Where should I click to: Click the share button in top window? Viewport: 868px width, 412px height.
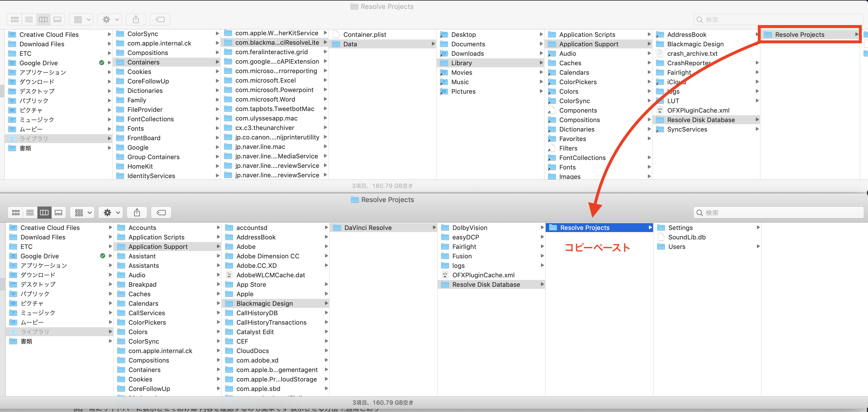click(x=136, y=19)
